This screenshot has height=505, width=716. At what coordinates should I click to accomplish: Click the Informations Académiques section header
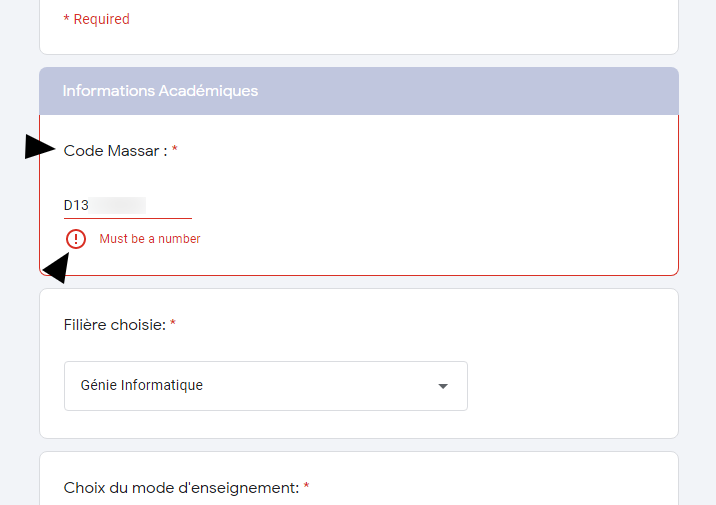[x=160, y=91]
